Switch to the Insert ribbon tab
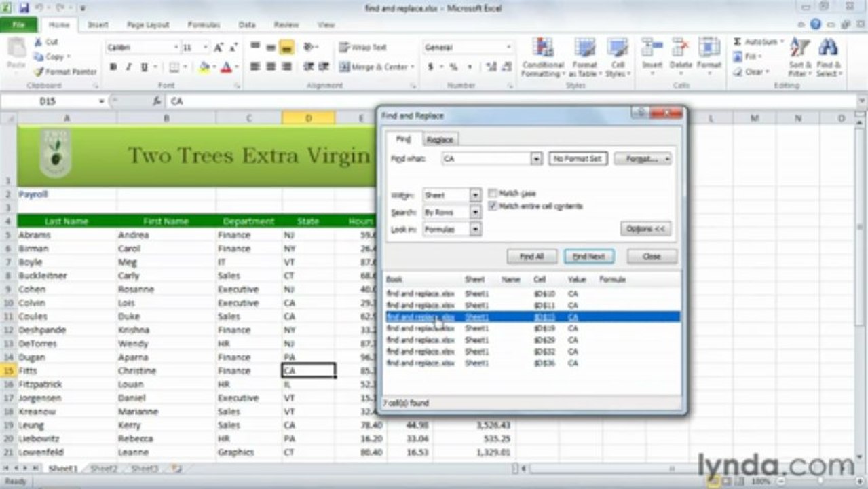Viewport: 868px width, 489px height. (x=98, y=24)
